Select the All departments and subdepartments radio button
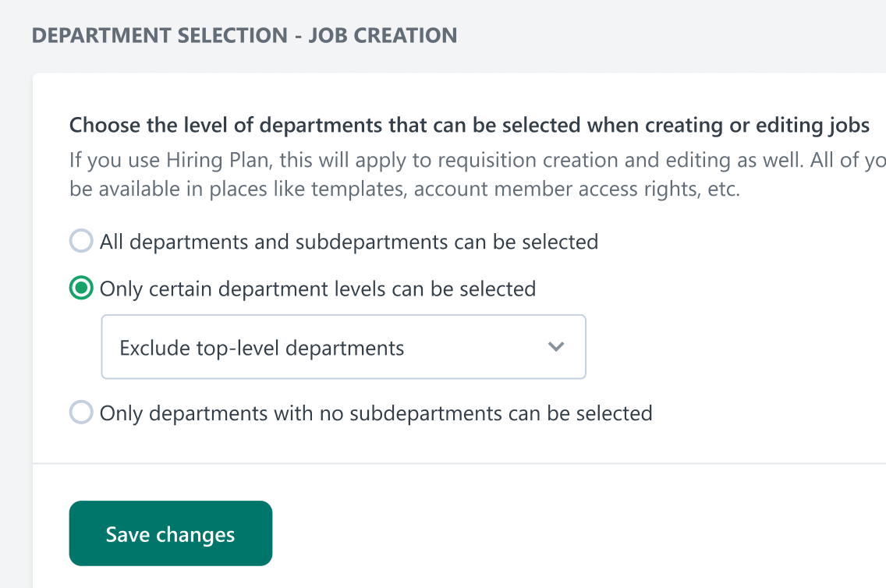Image resolution: width=886 pixels, height=588 pixels. point(81,241)
